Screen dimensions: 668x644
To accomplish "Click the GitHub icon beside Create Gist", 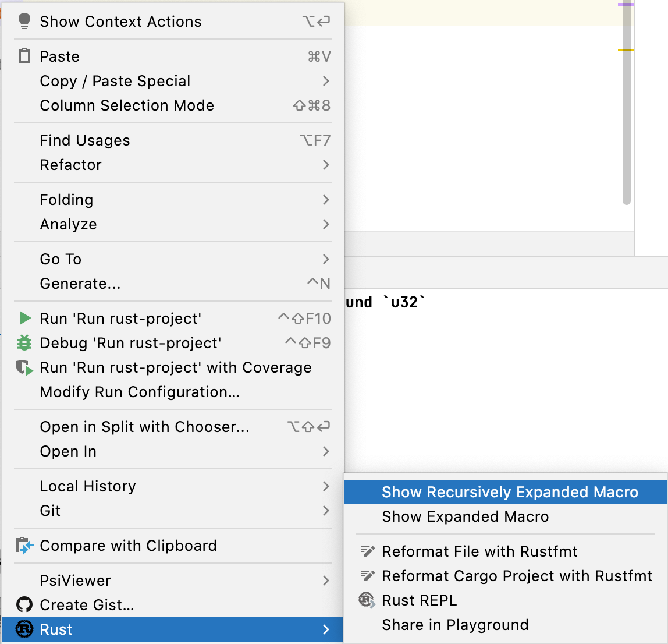I will [x=24, y=604].
